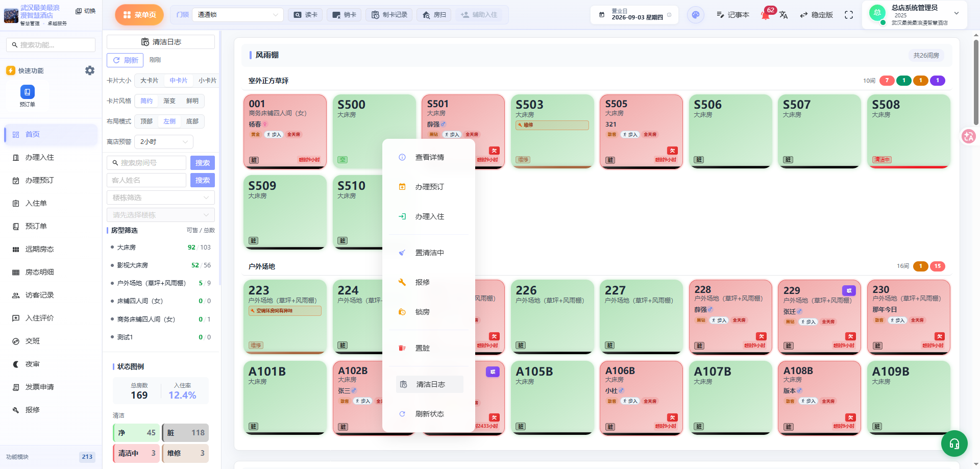Select the 大卡片 card size option
The height and width of the screenshot is (469, 980).
pos(150,81)
